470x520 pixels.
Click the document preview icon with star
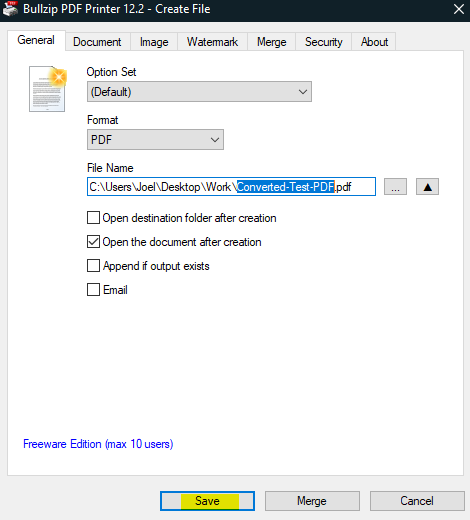tap(48, 89)
